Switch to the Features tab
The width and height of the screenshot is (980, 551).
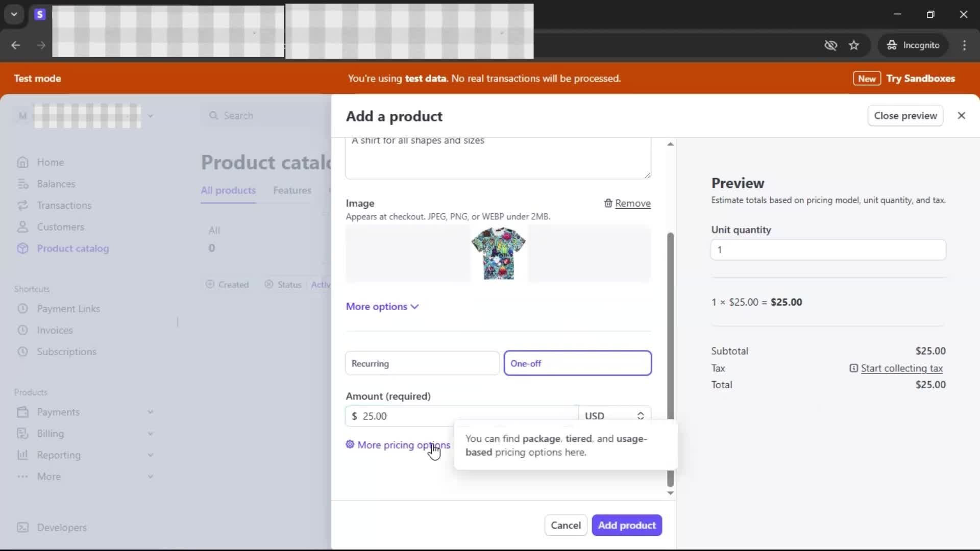pyautogui.click(x=292, y=190)
